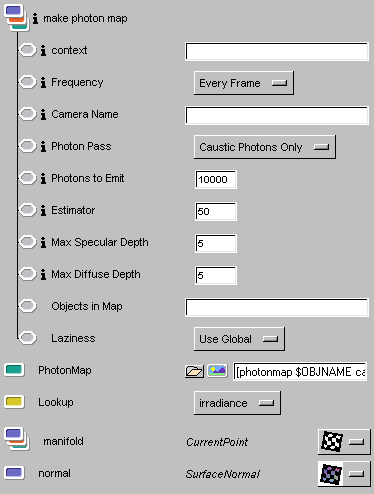Click the info icon next to Max Diffuse Depth
374x494 pixels.
coord(43,274)
